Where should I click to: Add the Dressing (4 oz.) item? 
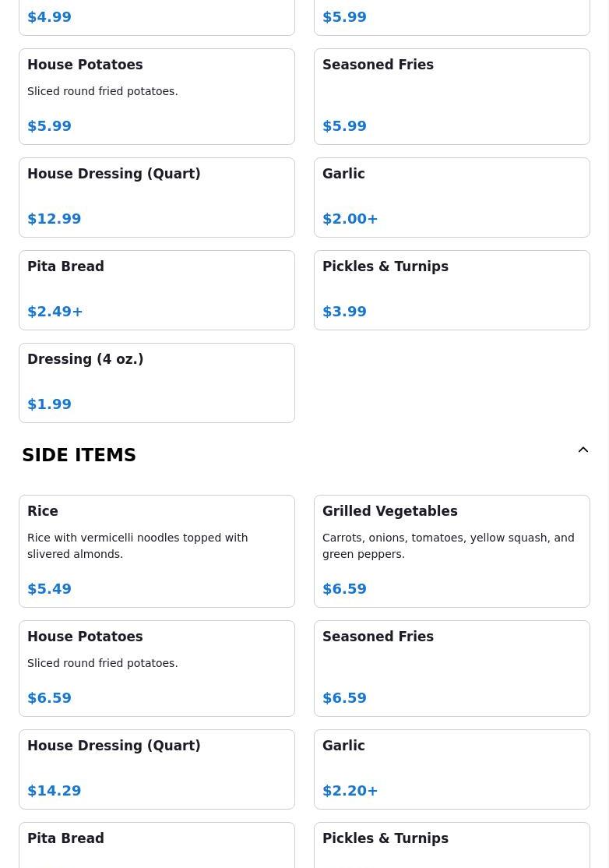click(157, 383)
